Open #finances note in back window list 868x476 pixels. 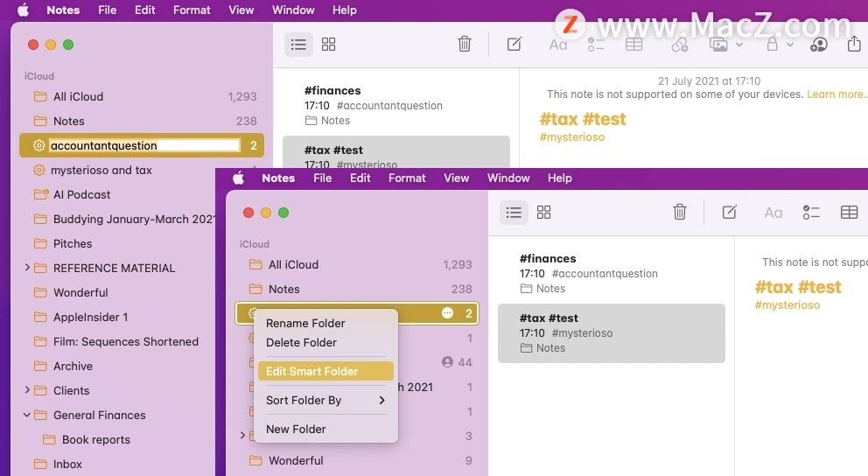396,105
